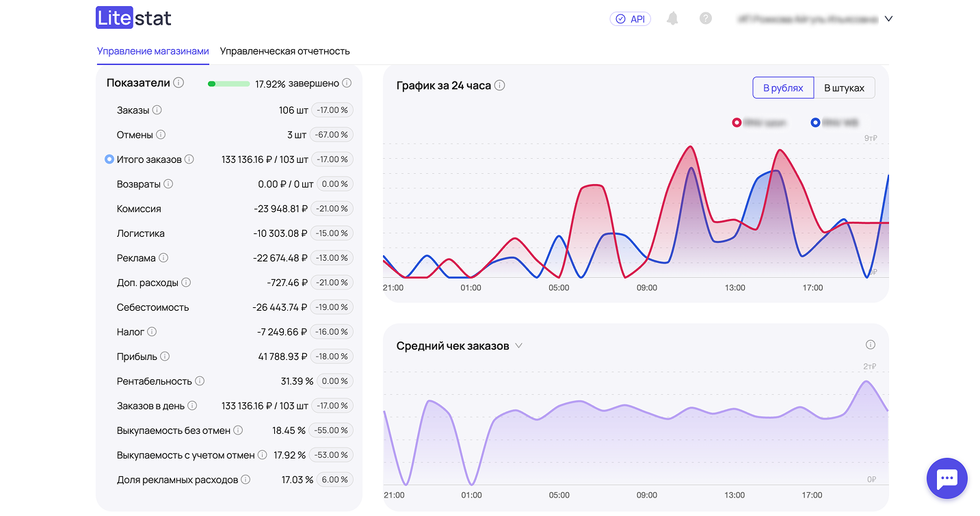Toggle the blue series legend marker
980x516 pixels.
(815, 122)
